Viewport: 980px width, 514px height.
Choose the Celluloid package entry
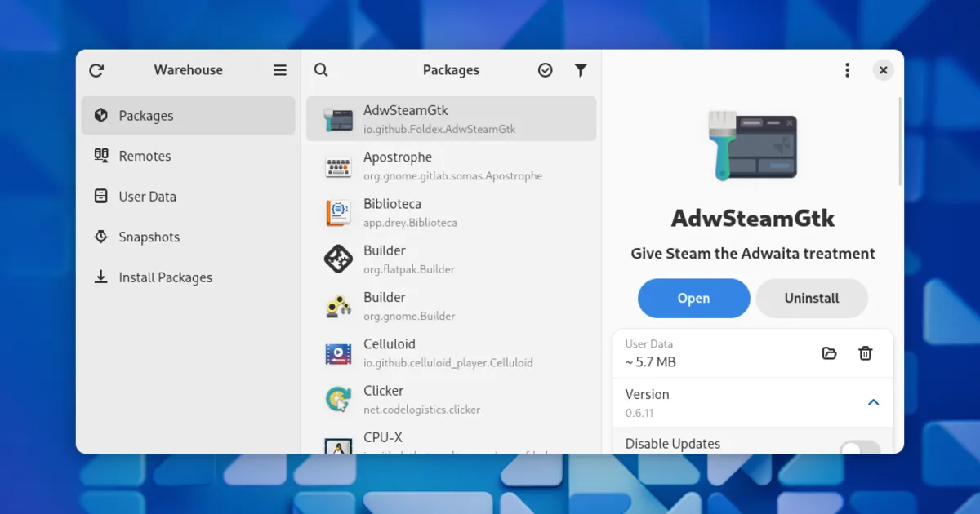(451, 352)
